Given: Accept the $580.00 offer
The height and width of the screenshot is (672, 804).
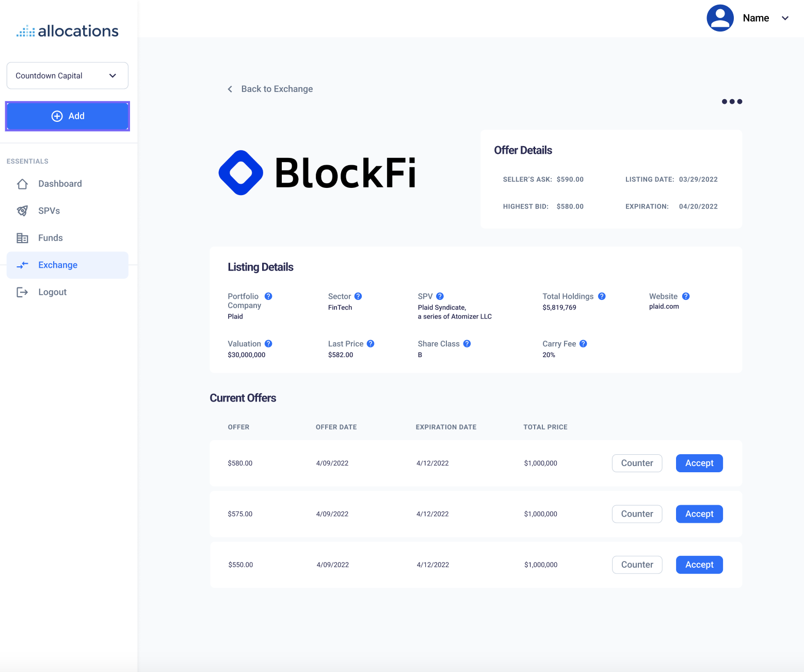Looking at the screenshot, I should click(699, 463).
